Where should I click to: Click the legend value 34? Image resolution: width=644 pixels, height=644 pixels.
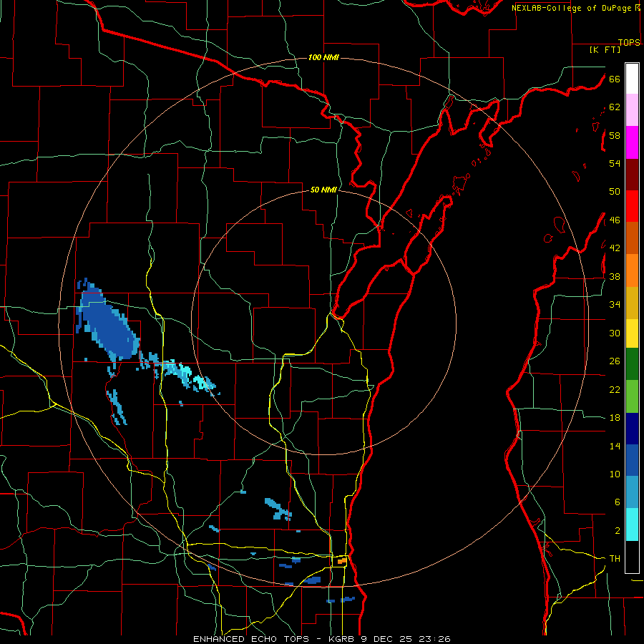tap(615, 304)
